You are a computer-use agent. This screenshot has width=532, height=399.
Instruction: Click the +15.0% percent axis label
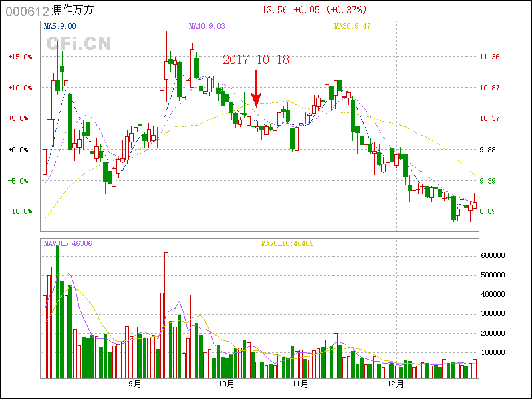(20, 57)
